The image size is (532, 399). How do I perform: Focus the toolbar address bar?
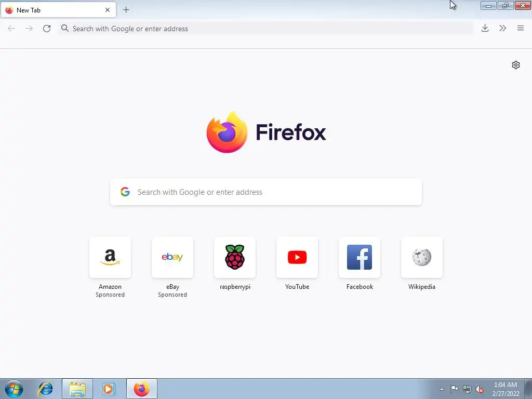266,29
